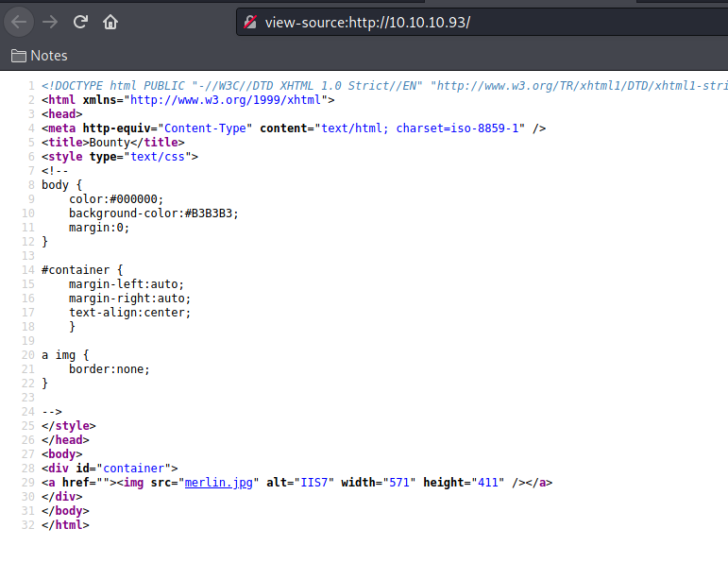Select the Bounty title text
728x563 pixels.
[x=110, y=143]
